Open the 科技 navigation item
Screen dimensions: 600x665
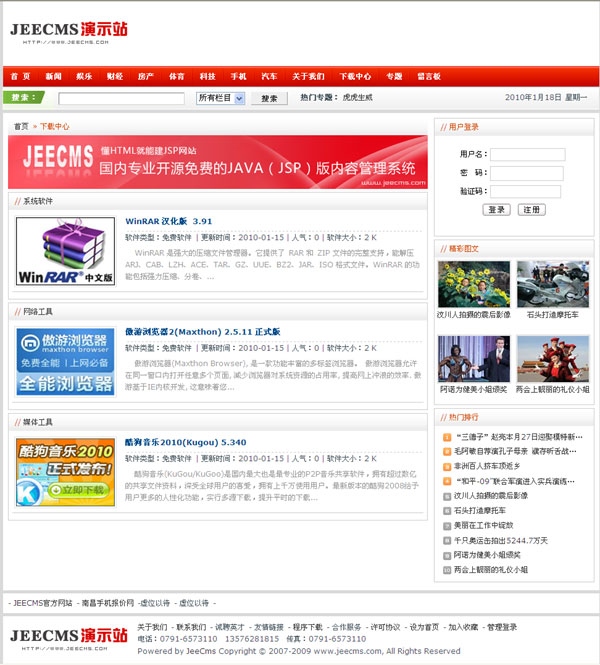click(x=207, y=76)
